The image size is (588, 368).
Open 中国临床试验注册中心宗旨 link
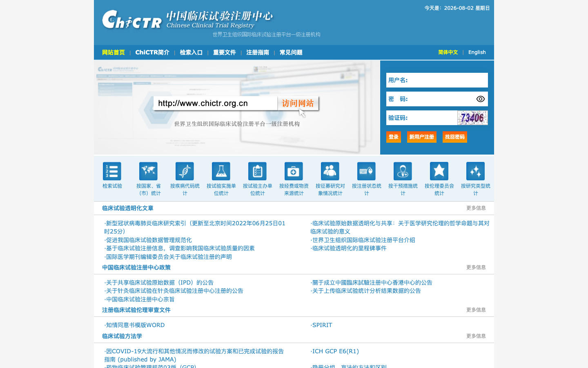(x=139, y=299)
